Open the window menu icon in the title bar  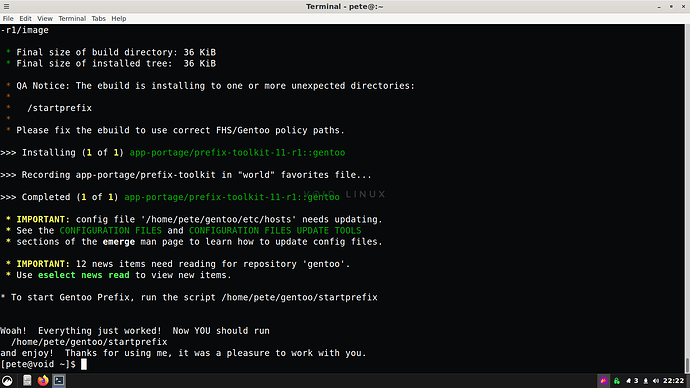(x=6, y=6)
